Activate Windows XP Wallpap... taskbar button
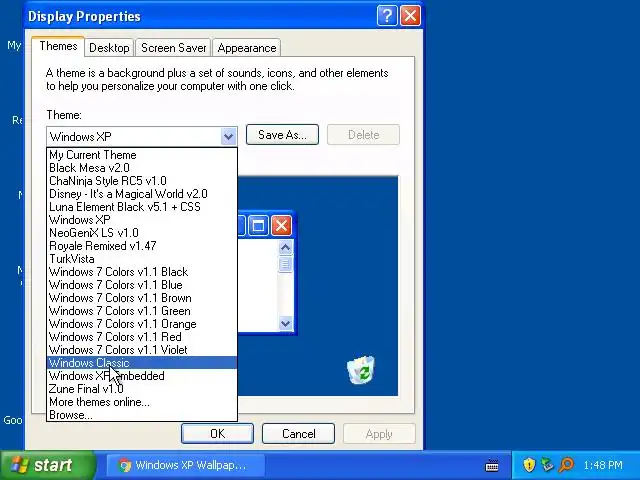This screenshot has height=480, width=640. (x=186, y=465)
